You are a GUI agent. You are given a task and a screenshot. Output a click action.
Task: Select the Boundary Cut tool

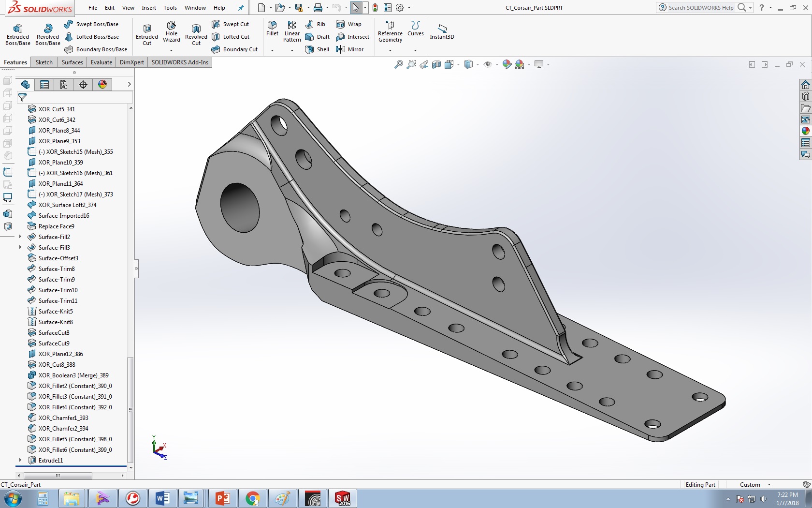tap(235, 49)
